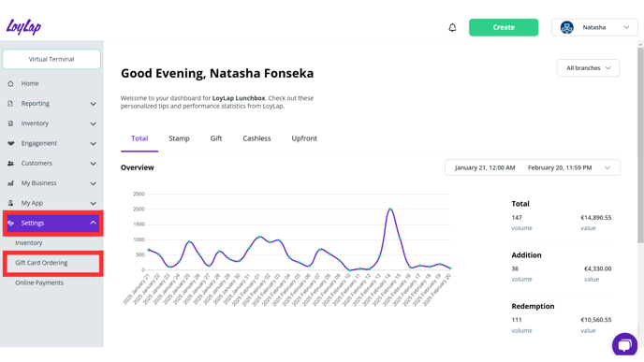This screenshot has height=362, width=644.
Task: Click the Reporting document icon
Action: pos(10,104)
